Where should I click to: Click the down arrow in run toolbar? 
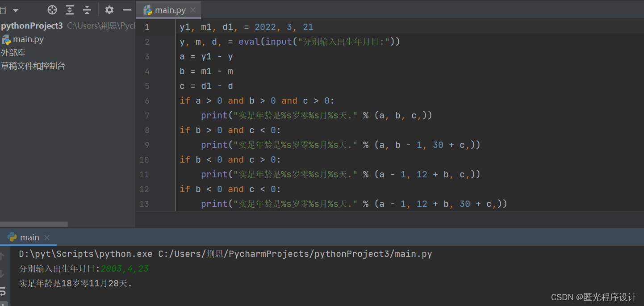[2, 274]
